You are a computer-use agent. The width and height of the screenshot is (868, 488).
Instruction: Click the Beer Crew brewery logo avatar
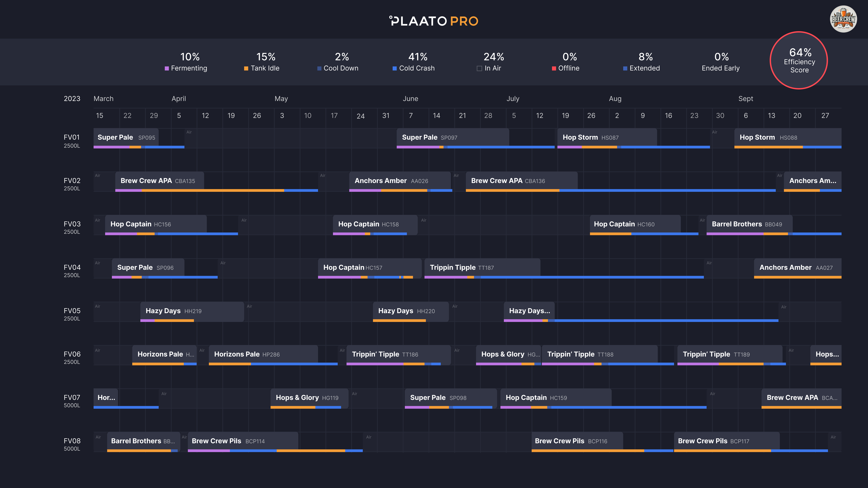coord(843,19)
